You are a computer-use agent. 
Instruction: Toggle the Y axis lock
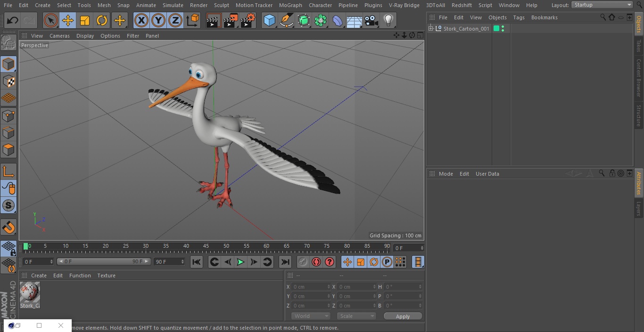point(158,21)
